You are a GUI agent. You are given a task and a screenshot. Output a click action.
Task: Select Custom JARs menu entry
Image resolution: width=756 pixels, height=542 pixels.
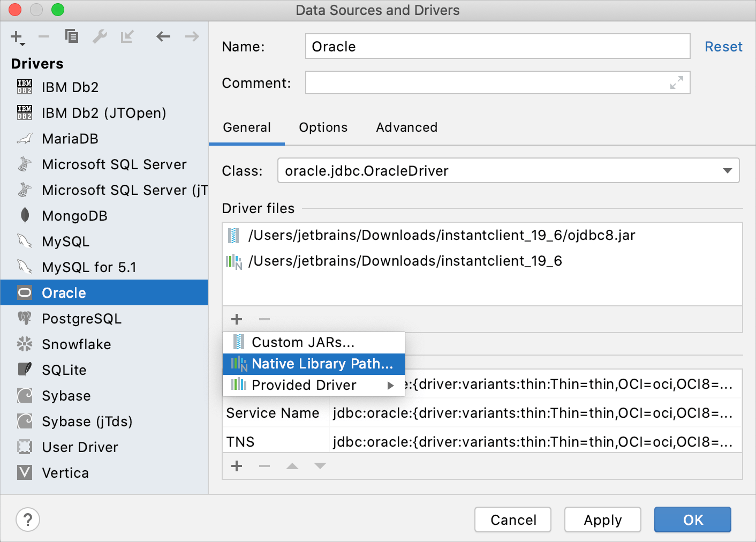click(303, 342)
